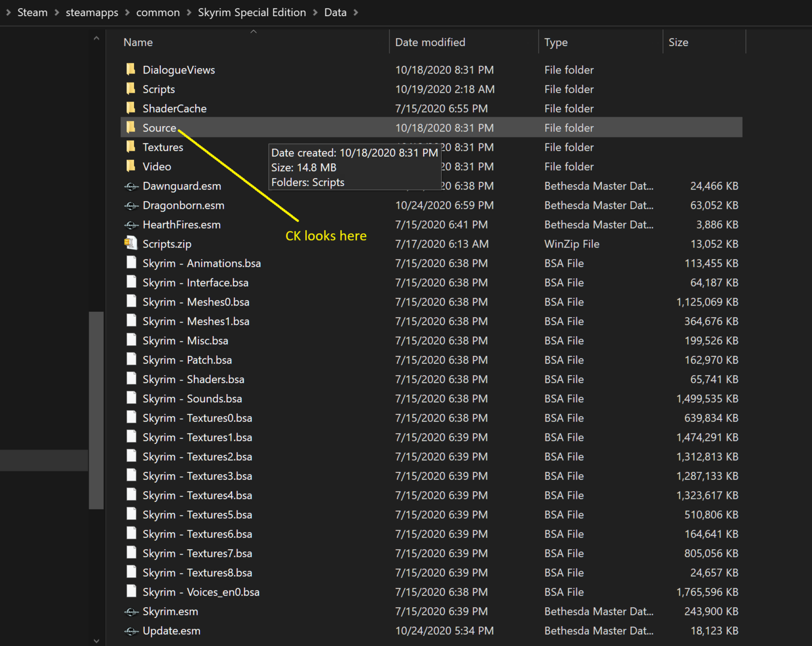Click the Skyrim - Sounds.bsa file icon

pyautogui.click(x=131, y=398)
